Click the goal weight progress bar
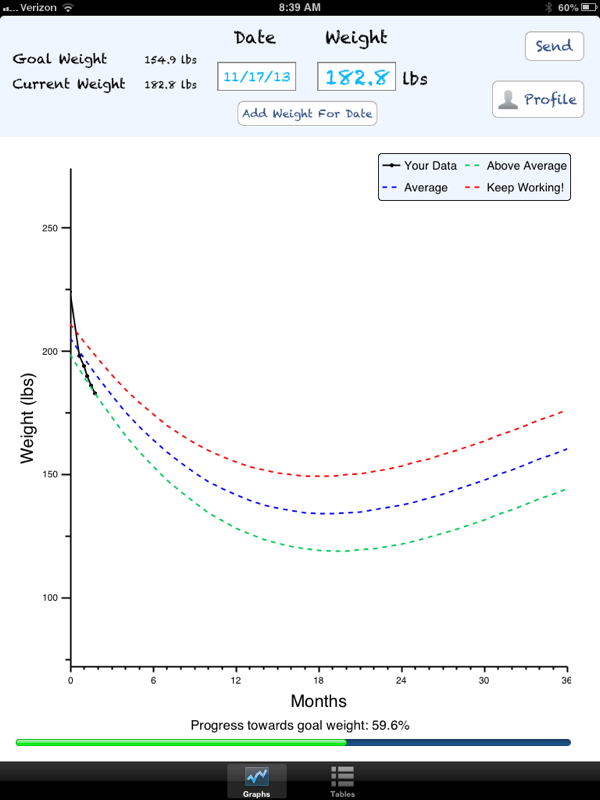 (x=293, y=742)
